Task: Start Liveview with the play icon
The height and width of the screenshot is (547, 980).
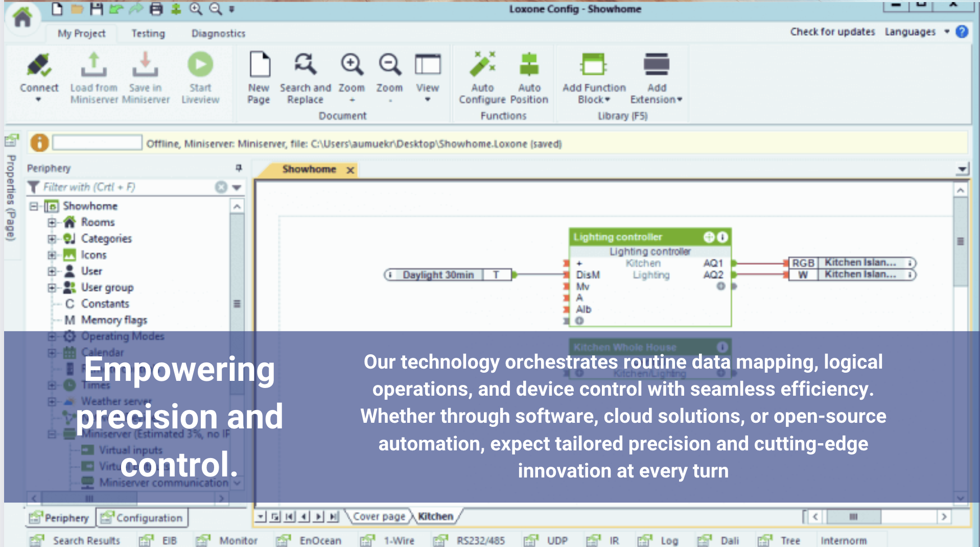Action: (200, 65)
